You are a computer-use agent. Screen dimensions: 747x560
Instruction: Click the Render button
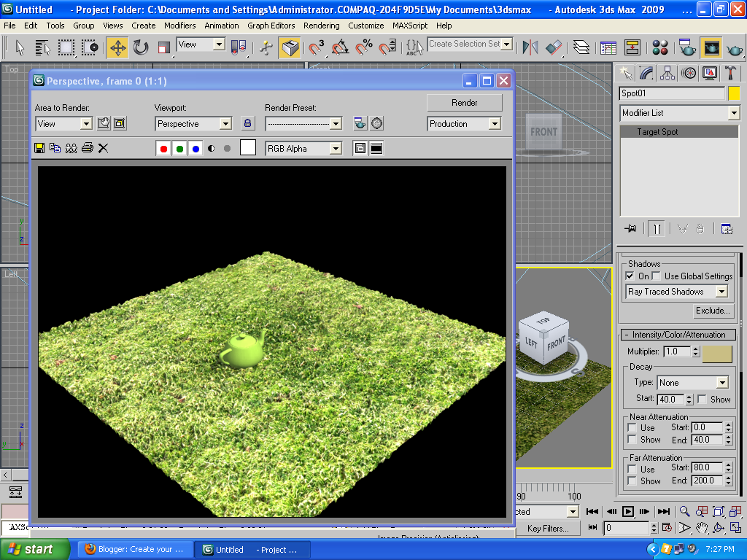465,102
